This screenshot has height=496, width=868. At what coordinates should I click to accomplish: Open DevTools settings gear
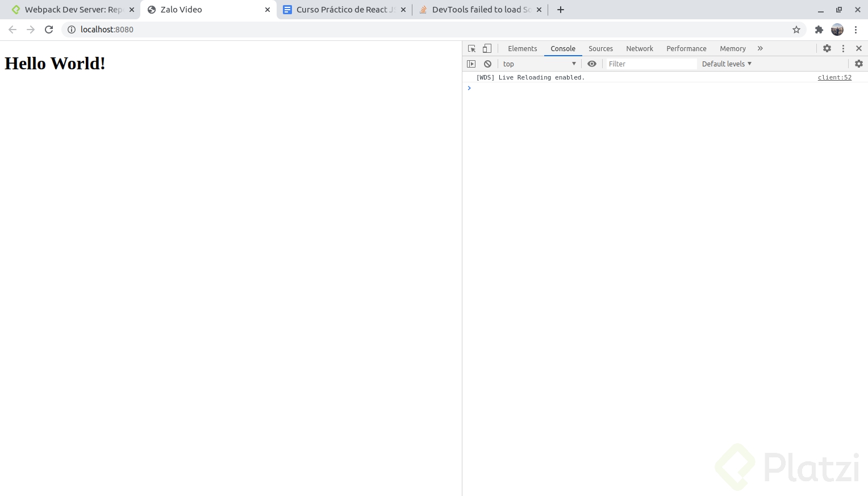coord(827,48)
